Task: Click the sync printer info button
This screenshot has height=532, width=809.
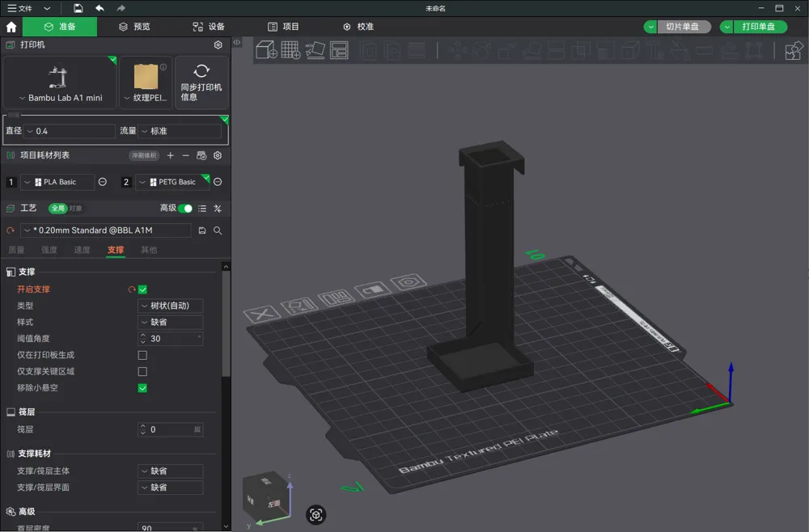Action: (201, 82)
